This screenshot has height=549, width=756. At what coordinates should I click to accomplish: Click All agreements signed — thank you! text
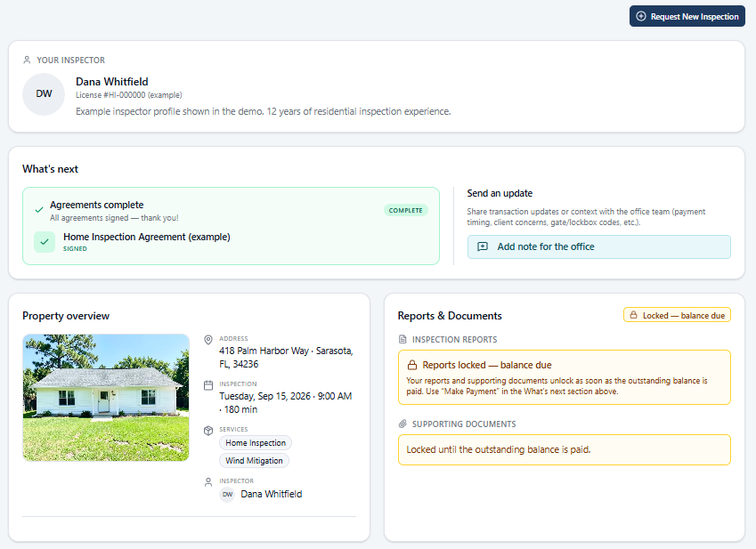(114, 218)
